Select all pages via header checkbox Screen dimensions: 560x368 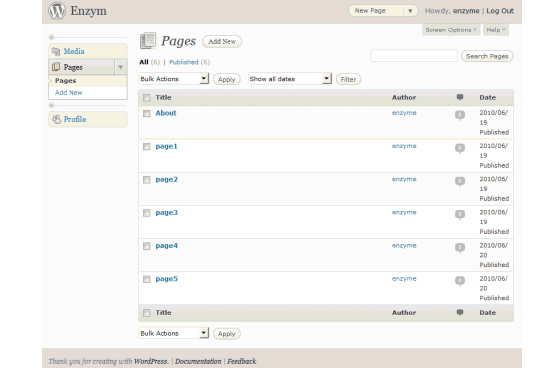pos(146,98)
